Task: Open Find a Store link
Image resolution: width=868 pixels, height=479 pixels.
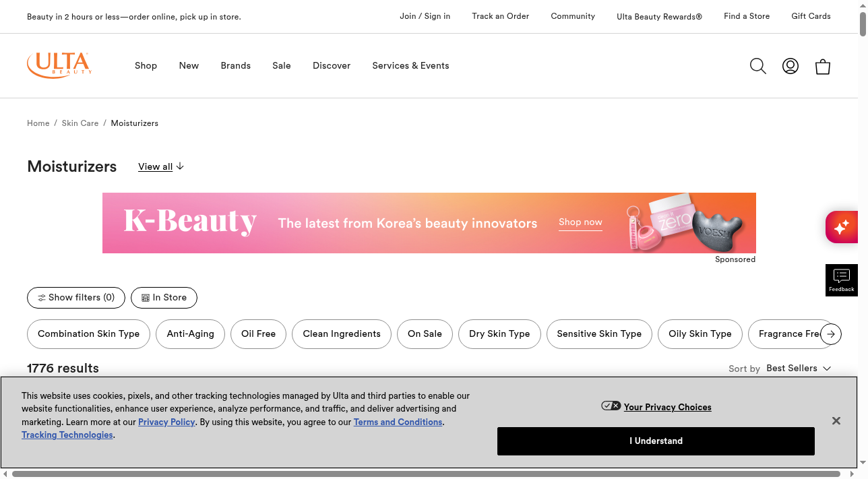Action: (x=747, y=16)
